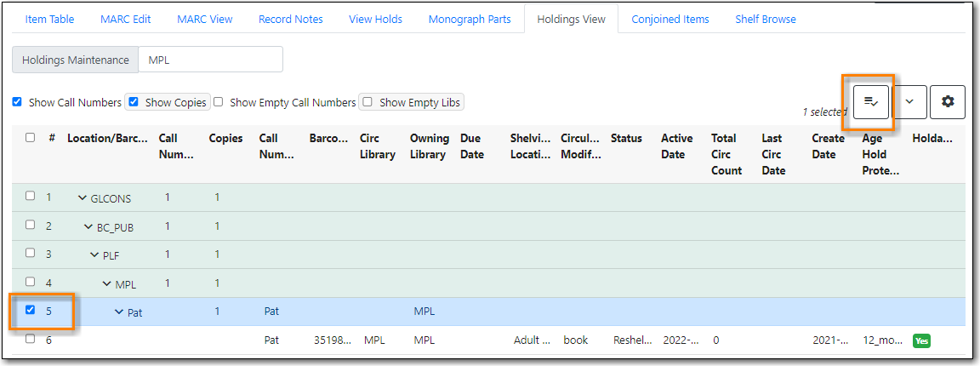Click the green Yes holdable badge
Image resolution: width=980 pixels, height=366 pixels.
[x=921, y=340]
